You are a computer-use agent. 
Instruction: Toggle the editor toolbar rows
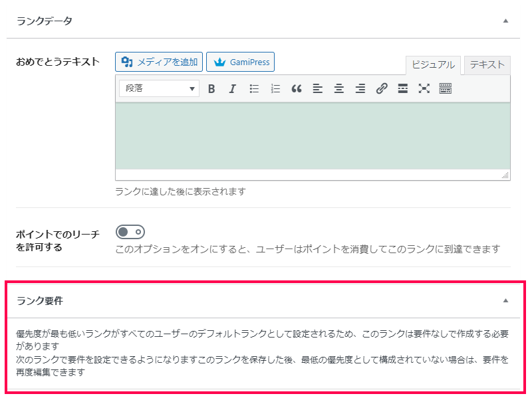pyautogui.click(x=445, y=88)
